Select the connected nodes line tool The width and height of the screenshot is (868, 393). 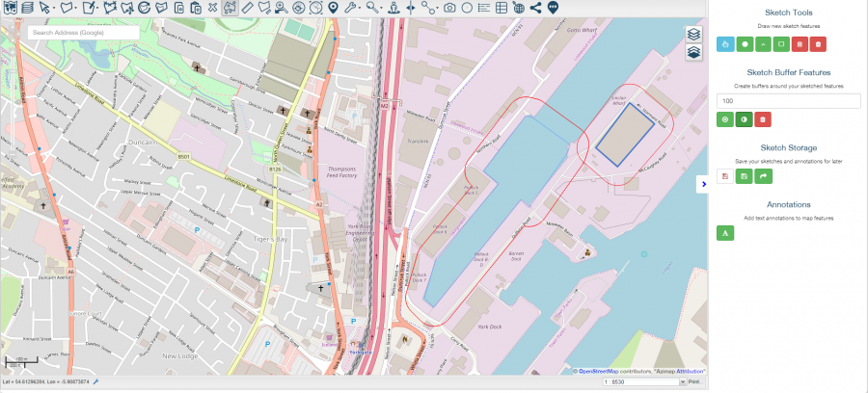[427, 8]
